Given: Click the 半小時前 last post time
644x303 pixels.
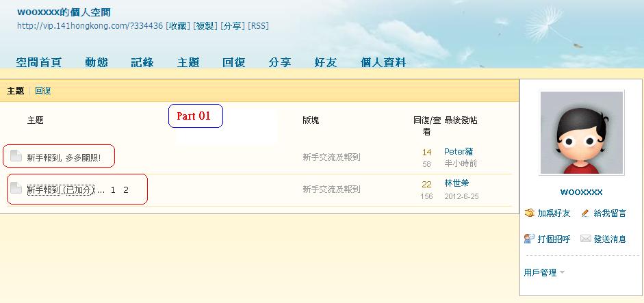Looking at the screenshot, I should coord(461,163).
